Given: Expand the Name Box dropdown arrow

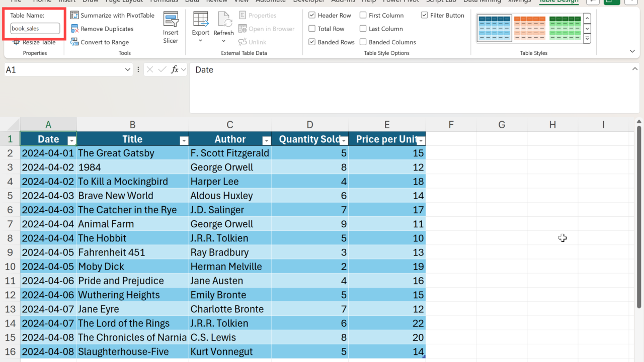Looking at the screenshot, I should coord(127,70).
